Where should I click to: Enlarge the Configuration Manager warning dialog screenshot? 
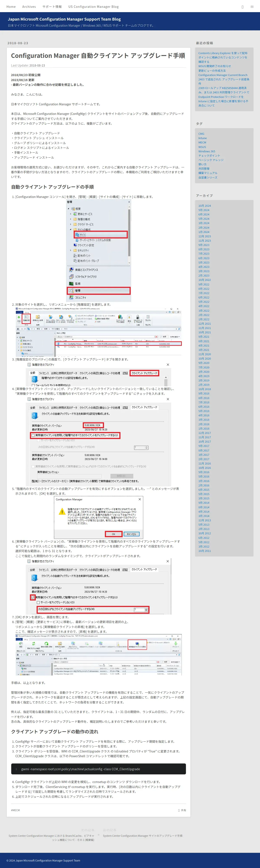(x=99, y=517)
